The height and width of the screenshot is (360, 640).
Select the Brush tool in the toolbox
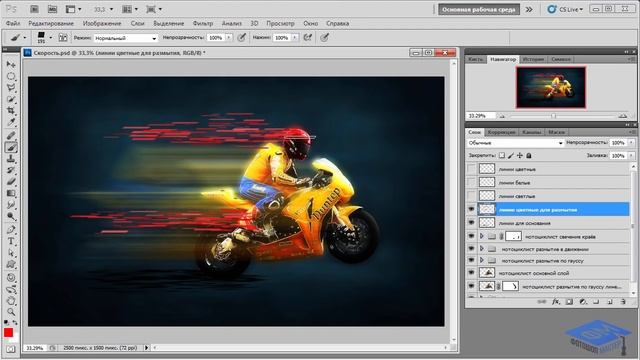11,147
